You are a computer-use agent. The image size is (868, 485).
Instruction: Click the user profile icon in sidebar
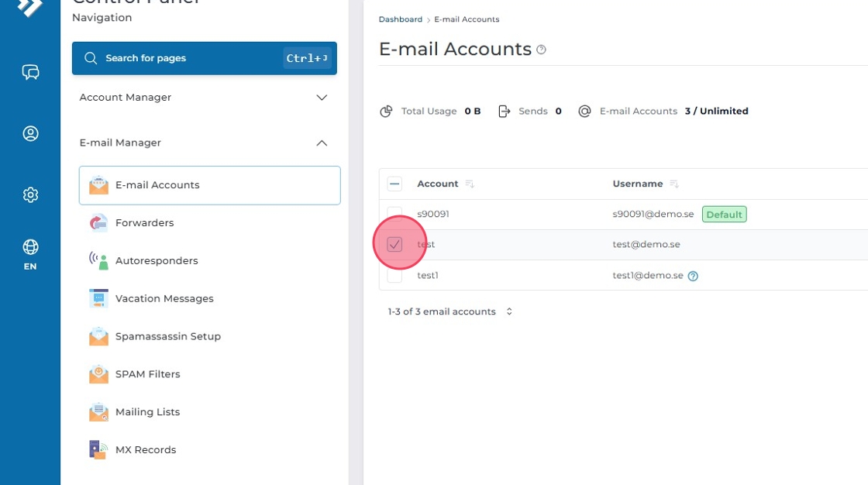(x=30, y=133)
